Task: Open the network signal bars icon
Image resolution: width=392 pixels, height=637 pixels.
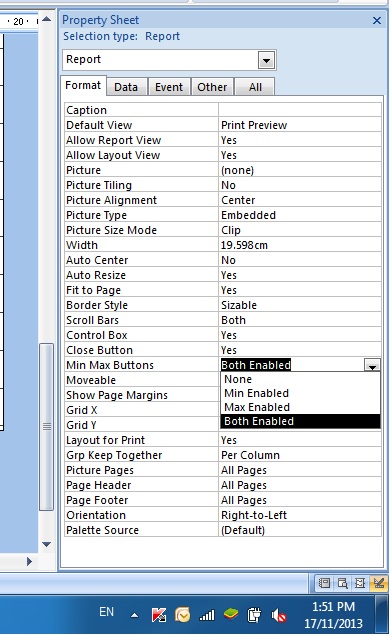Action: click(207, 616)
